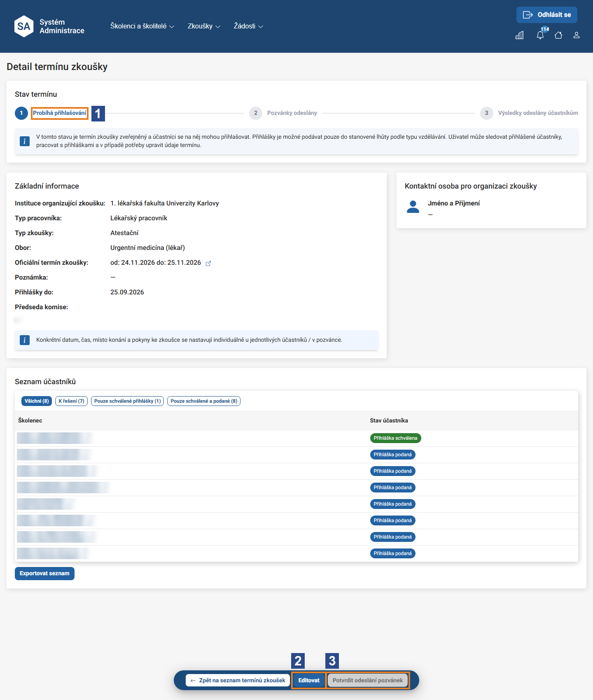593x700 pixels.
Task: Click the Systém Administrace title text
Action: point(62,26)
